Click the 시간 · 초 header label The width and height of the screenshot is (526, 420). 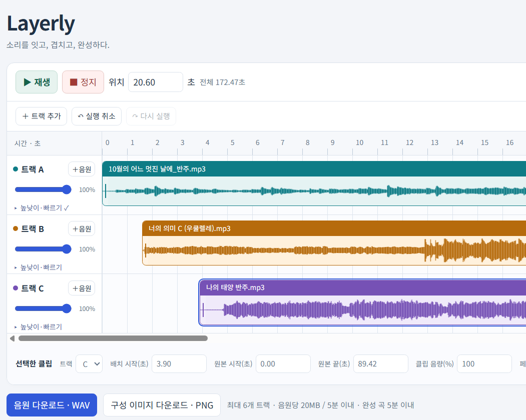pyautogui.click(x=28, y=143)
